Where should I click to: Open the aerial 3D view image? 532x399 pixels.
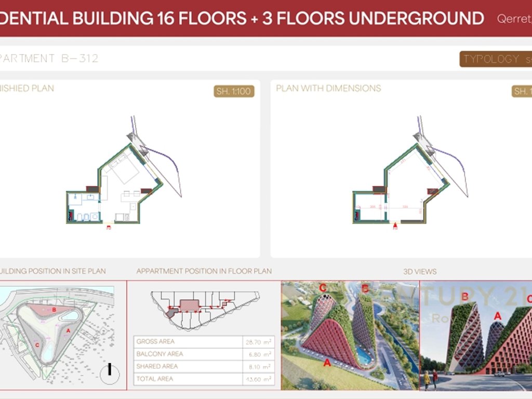click(x=350, y=335)
